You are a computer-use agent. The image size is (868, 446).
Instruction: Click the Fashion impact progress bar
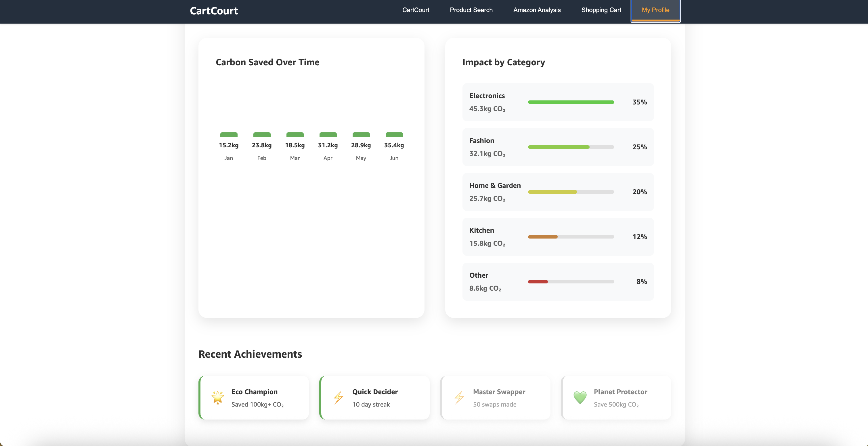pos(571,147)
